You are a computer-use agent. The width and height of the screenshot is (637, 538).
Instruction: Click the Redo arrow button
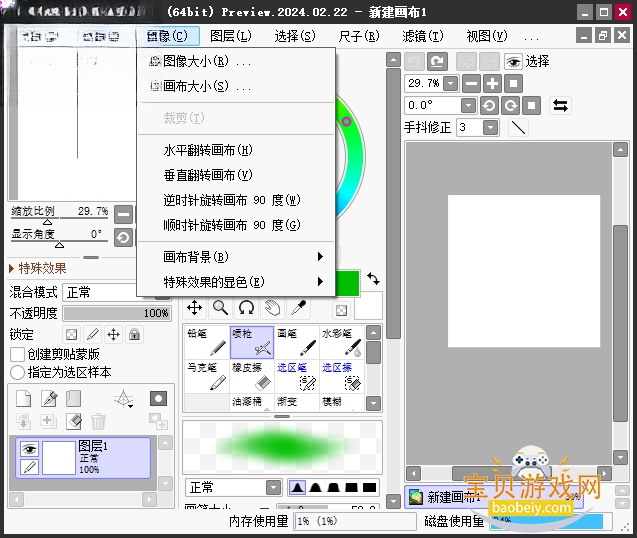[x=437, y=61]
